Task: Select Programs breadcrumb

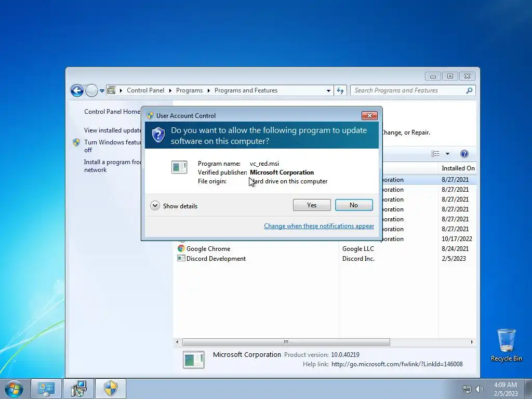Action: 189,90
